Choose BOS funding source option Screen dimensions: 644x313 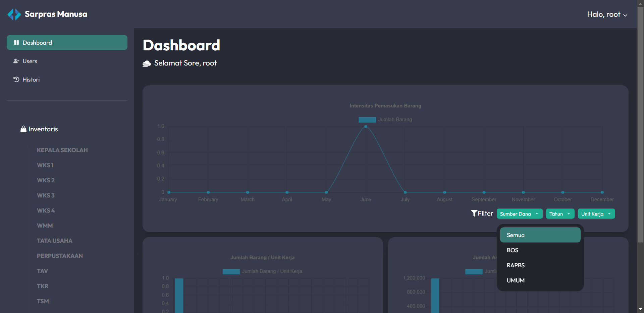pos(540,250)
